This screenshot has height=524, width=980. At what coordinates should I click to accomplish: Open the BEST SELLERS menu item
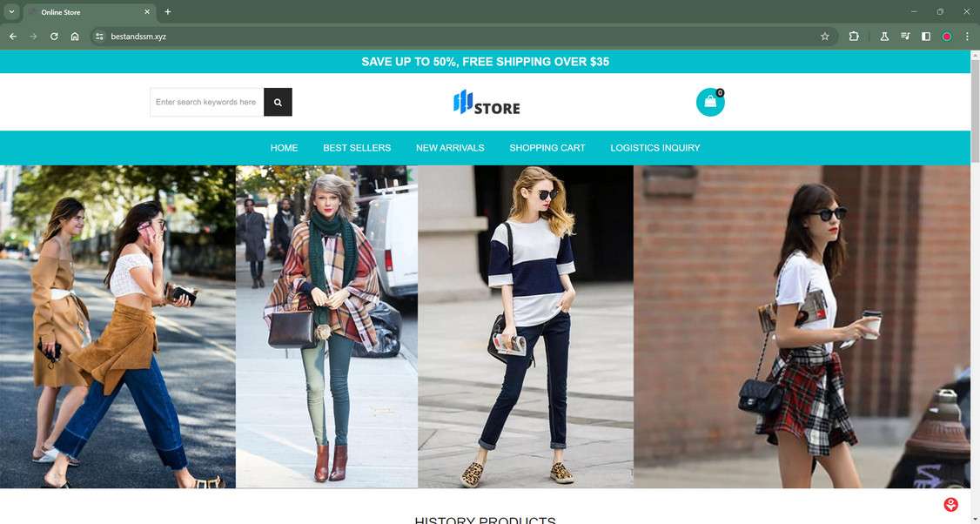tap(357, 148)
